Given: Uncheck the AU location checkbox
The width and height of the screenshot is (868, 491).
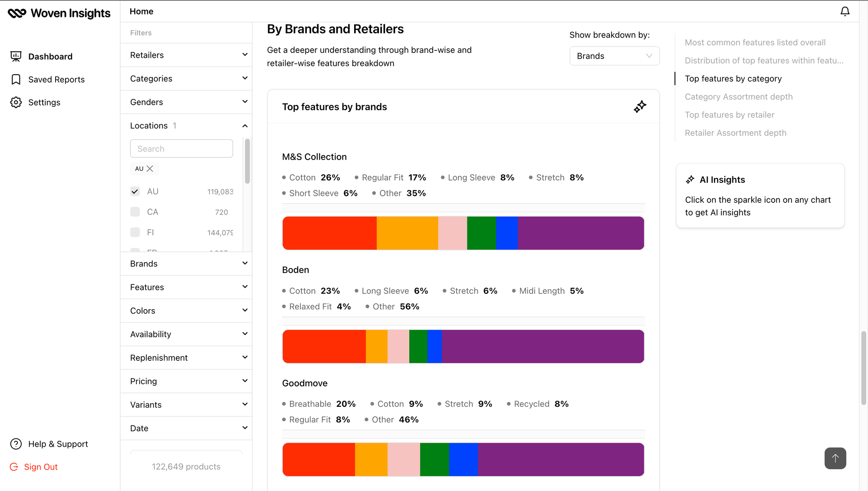Looking at the screenshot, I should pos(135,191).
